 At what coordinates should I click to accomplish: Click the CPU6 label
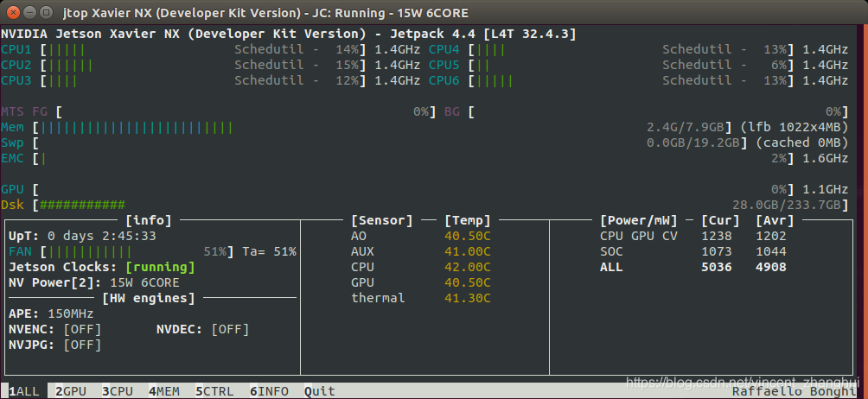pos(444,80)
